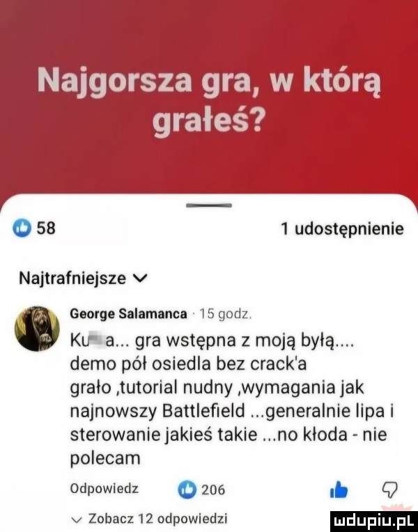Like the comment with thumbs-up icon
Image resolution: width=418 pixels, height=532 pixels.
pyautogui.click(x=339, y=490)
